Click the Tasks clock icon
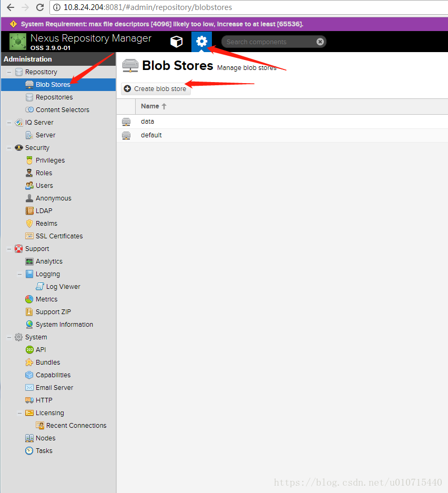 (x=29, y=450)
